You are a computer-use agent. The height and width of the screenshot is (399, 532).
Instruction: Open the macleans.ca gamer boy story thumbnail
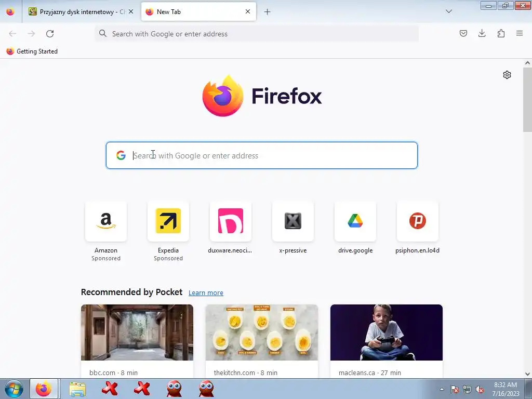(x=387, y=332)
